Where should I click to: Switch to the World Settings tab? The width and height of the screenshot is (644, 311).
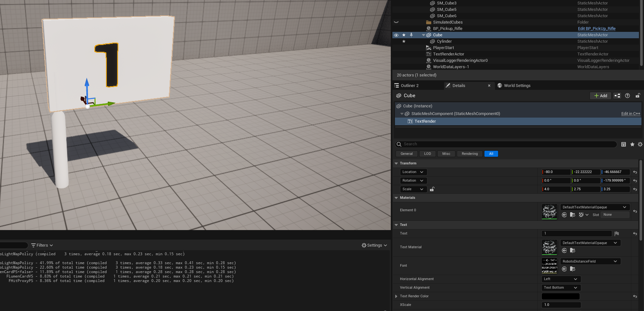517,86
